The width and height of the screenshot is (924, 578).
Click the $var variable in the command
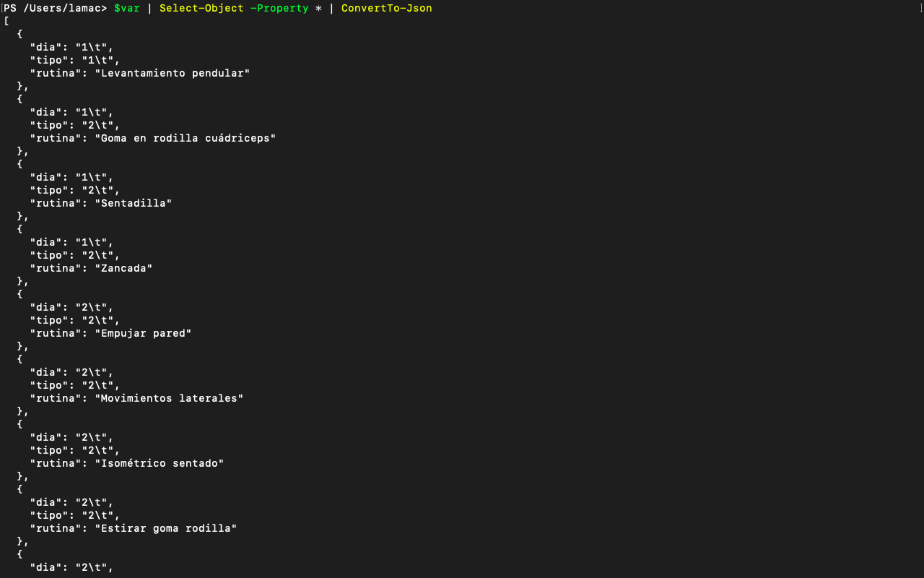[127, 8]
